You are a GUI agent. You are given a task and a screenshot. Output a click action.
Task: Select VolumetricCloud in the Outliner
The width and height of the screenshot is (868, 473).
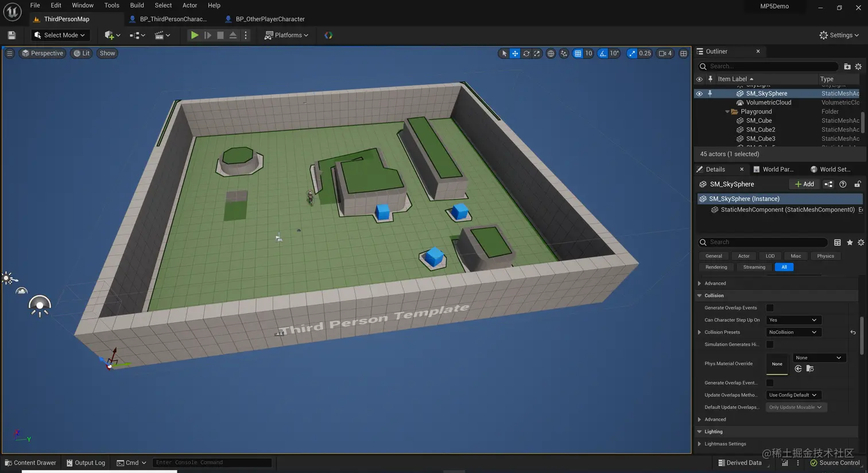pyautogui.click(x=768, y=103)
